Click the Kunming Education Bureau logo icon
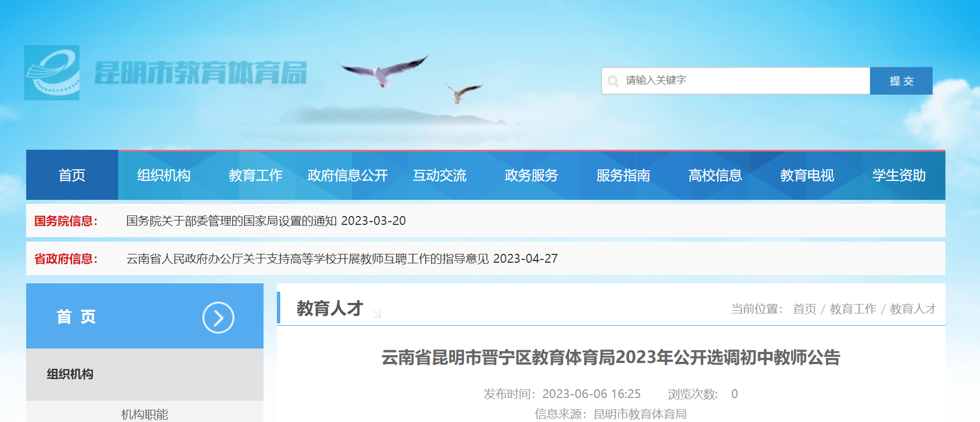Viewport: 980px width, 422px height. (52, 73)
